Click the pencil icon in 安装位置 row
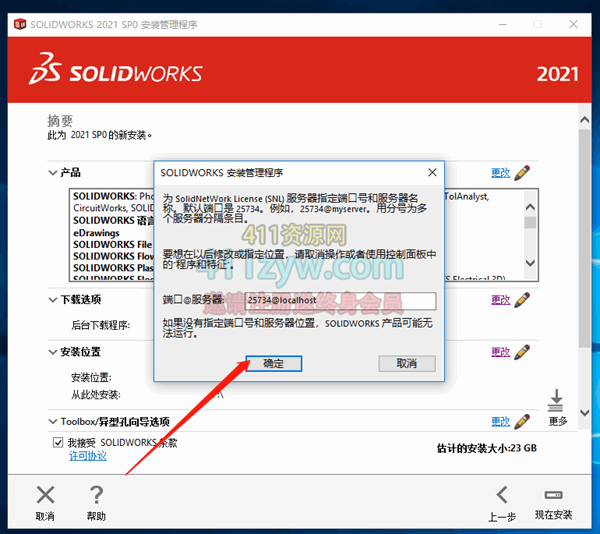The width and height of the screenshot is (600, 534). tap(521, 352)
